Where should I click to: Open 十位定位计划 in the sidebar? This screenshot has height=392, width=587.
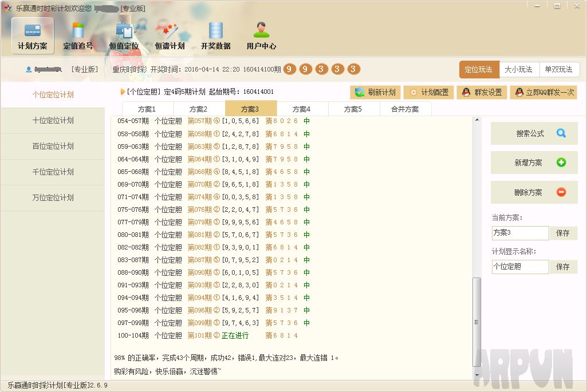(53, 120)
